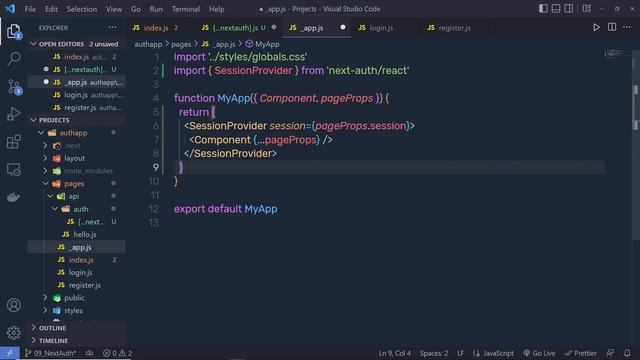Screen dimensions: 640x360
Task: Open the Manage settings gear
Action: pyautogui.click(x=14, y=333)
